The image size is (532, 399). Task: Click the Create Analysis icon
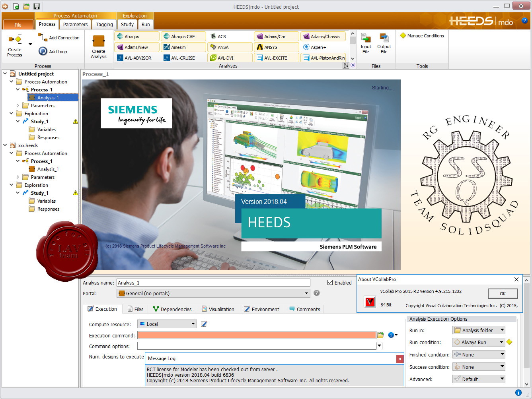(98, 41)
